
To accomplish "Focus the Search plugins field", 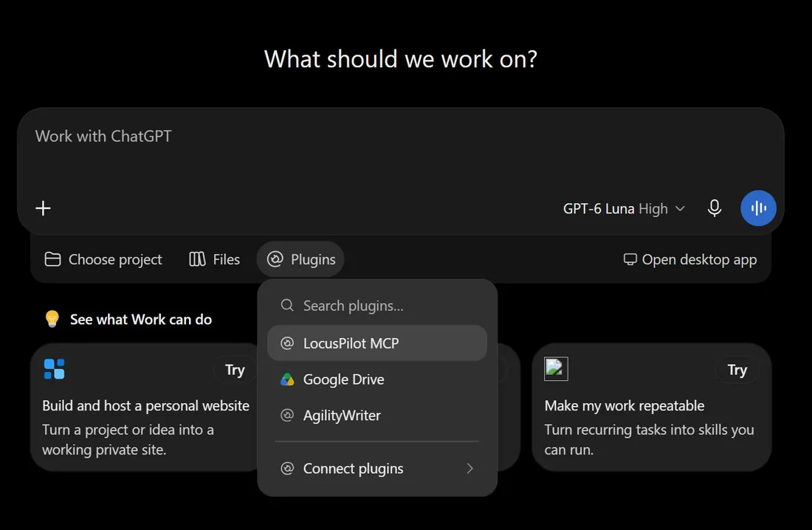I will (377, 306).
